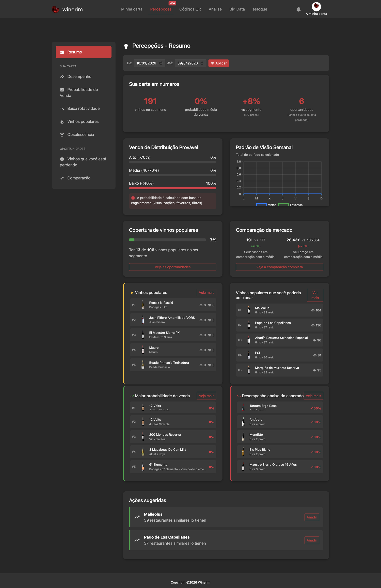
Task: Click the winerim logo
Action: [67, 9]
